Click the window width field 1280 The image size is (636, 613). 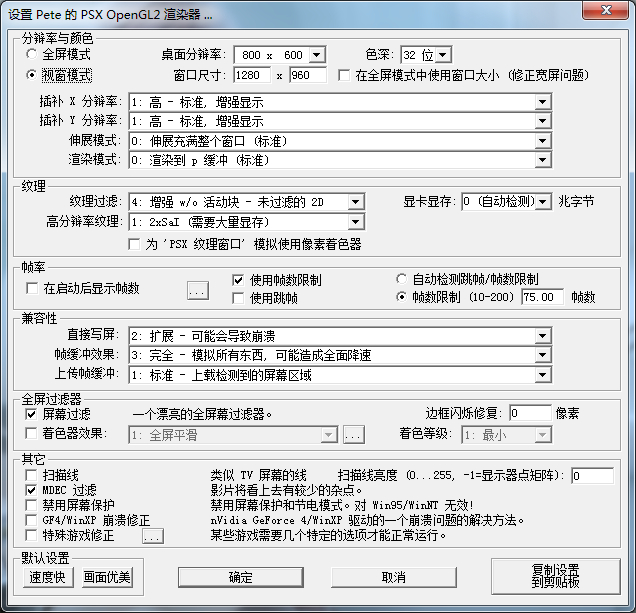252,75
